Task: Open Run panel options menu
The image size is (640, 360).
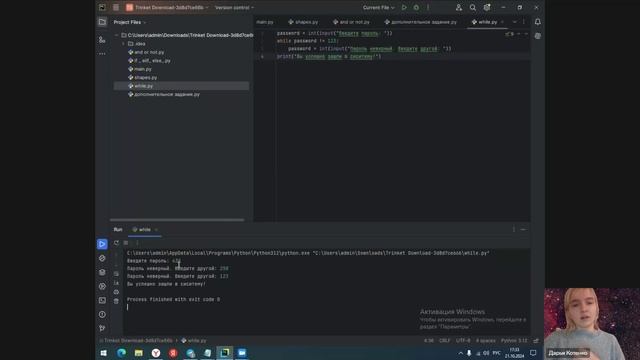Action: click(x=514, y=229)
